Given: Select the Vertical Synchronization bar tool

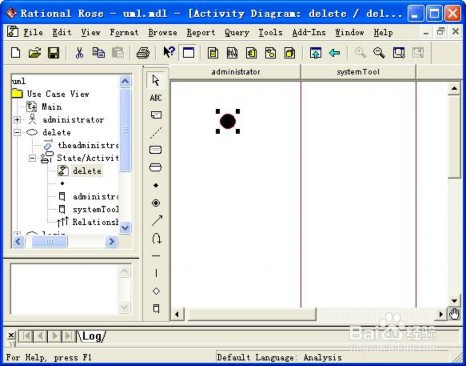Looking at the screenshot, I should click(x=156, y=273).
